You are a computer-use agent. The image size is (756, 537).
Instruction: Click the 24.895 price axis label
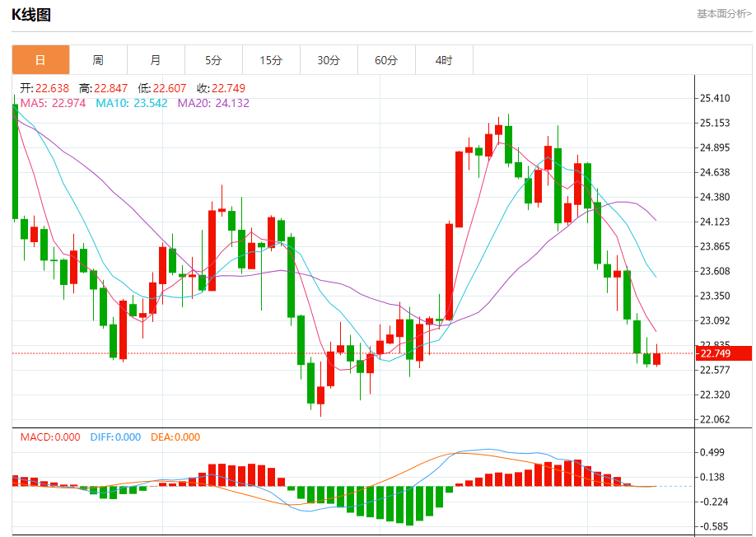(715, 147)
